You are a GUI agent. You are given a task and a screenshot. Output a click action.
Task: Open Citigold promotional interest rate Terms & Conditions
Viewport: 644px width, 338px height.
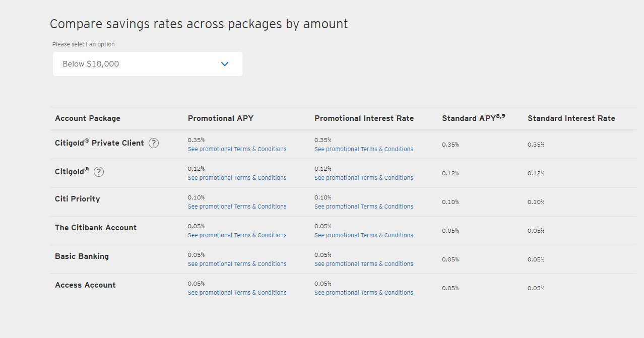(x=364, y=178)
